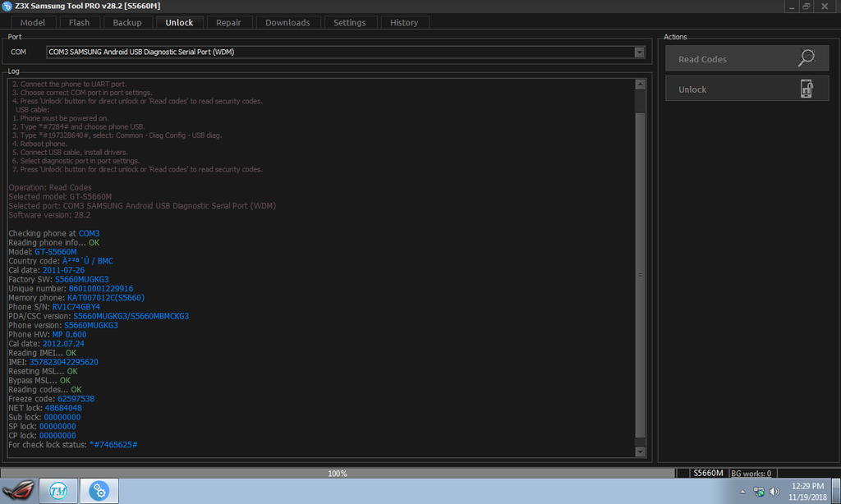
Task: Click the log scrollbar down arrow
Action: (640, 451)
